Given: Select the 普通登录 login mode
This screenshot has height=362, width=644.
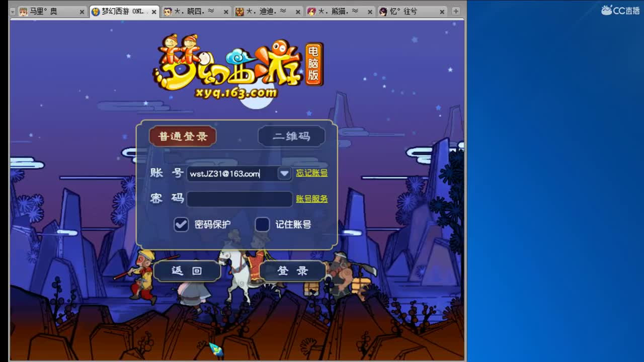Looking at the screenshot, I should point(183,136).
